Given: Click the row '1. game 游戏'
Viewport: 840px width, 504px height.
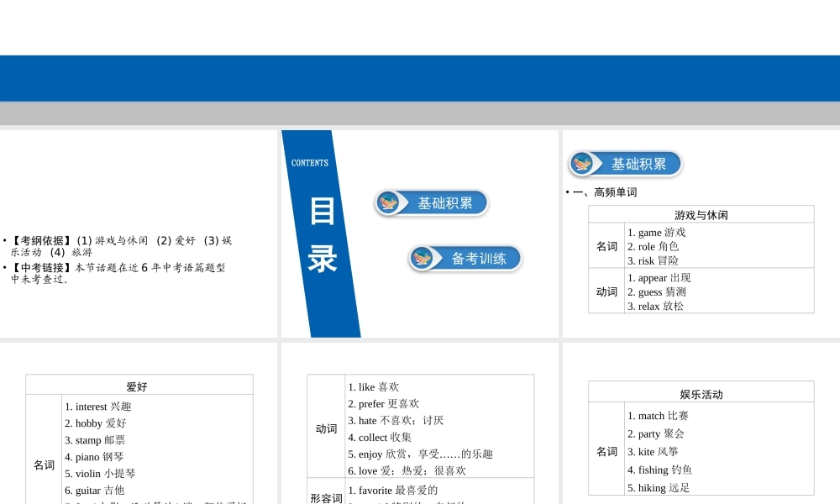Looking at the screenshot, I should (657, 233).
